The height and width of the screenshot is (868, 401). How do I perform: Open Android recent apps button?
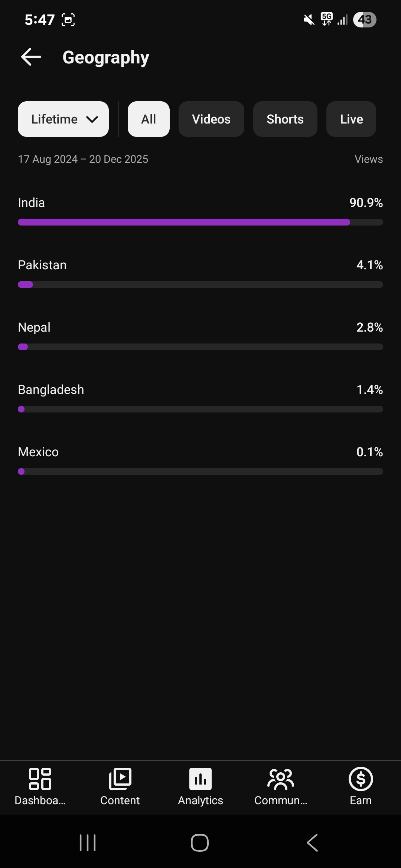(x=88, y=843)
